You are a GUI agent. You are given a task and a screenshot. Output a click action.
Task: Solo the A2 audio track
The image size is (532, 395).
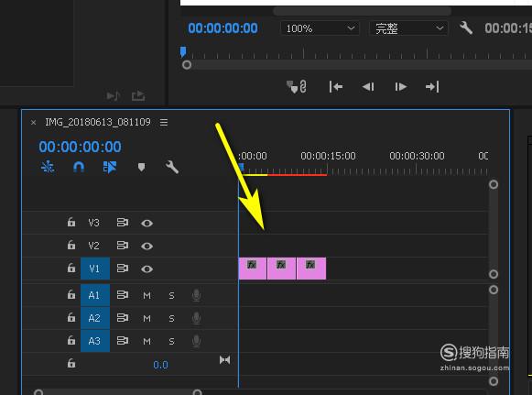pyautogui.click(x=171, y=319)
